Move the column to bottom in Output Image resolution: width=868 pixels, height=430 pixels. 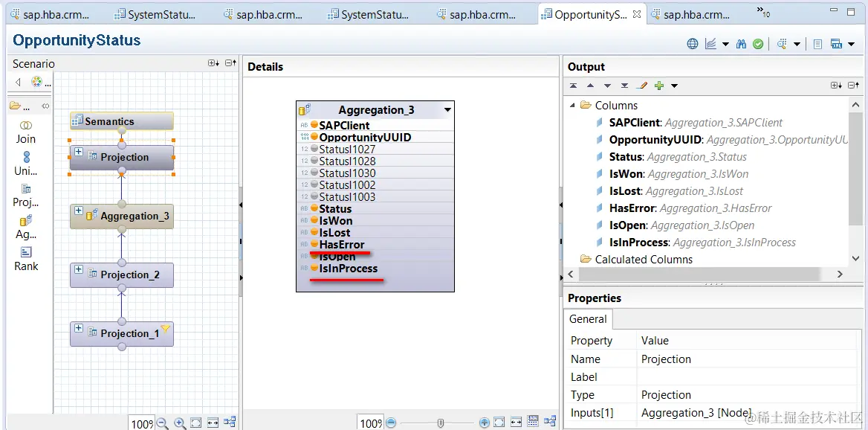[x=624, y=86]
